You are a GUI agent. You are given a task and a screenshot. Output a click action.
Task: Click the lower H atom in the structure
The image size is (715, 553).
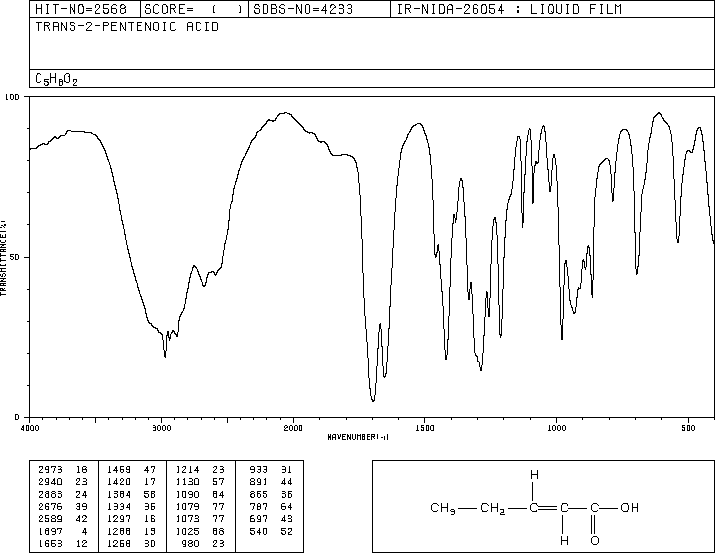click(565, 541)
